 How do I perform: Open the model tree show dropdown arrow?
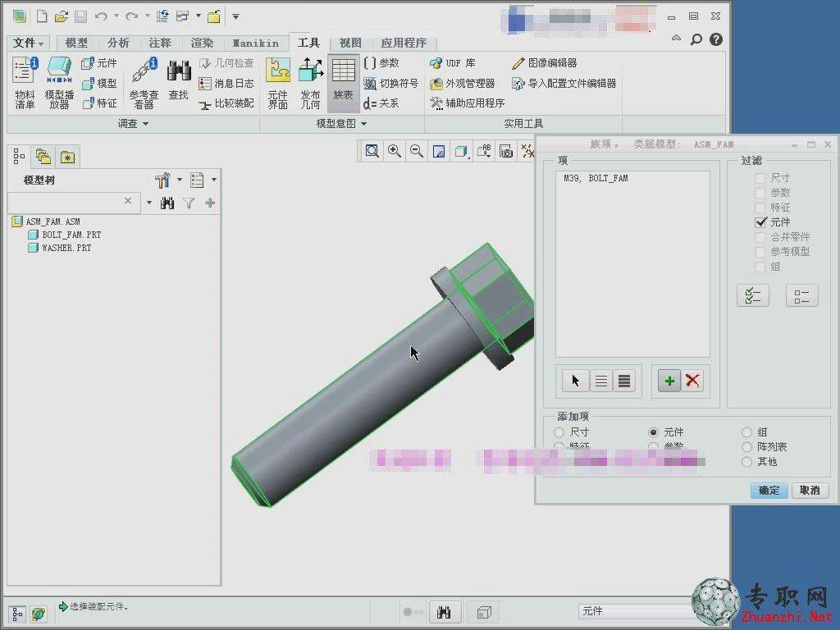[214, 180]
